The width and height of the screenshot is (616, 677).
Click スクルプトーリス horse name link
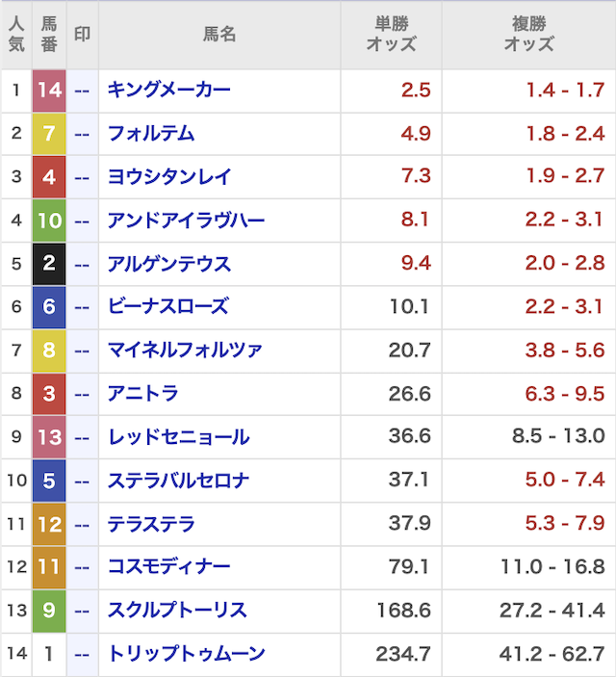(177, 611)
